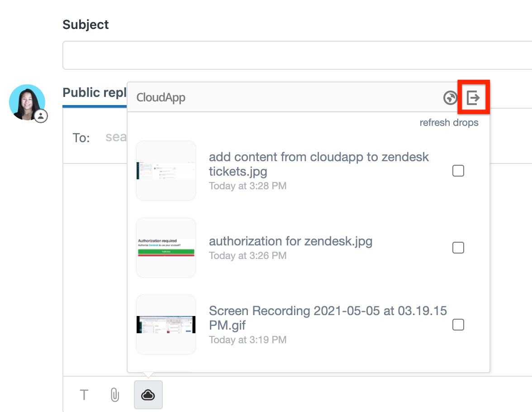The height and width of the screenshot is (412, 532).
Task: Click the CloudApp panel title
Action: [161, 97]
